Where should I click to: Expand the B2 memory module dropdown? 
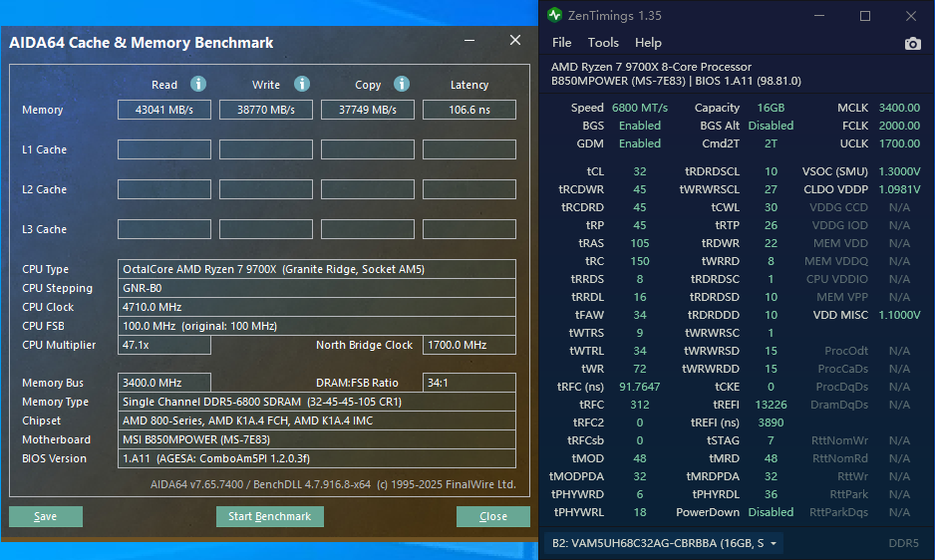point(664,543)
